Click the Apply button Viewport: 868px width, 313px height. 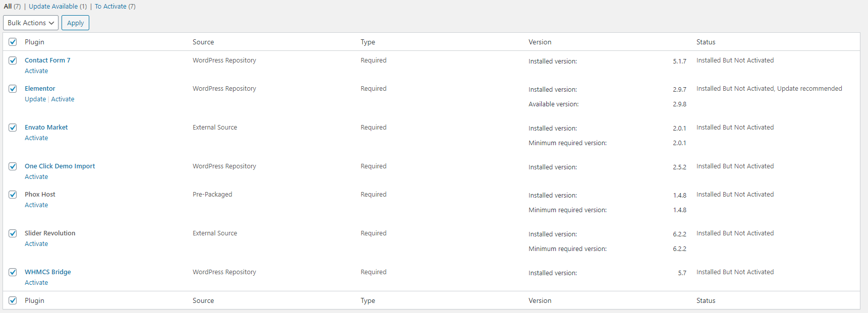coord(75,23)
